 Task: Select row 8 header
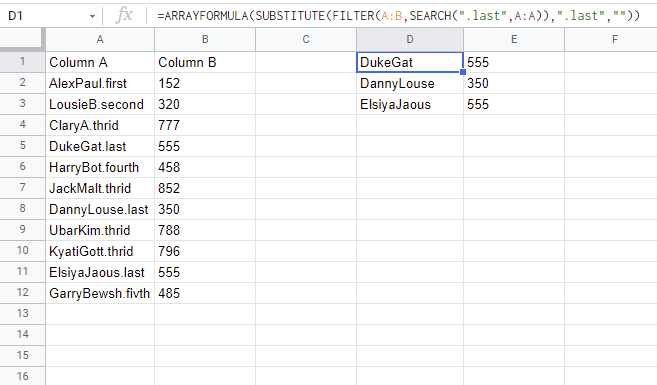coord(23,209)
